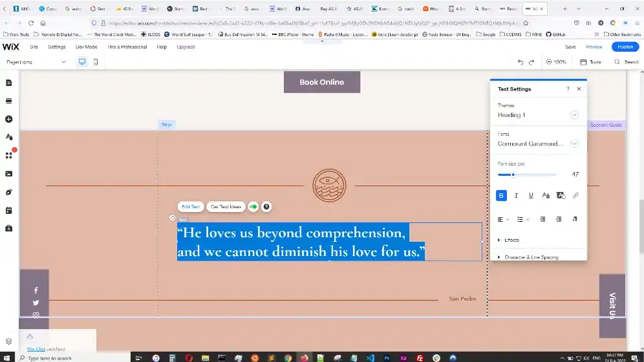The width and height of the screenshot is (644, 362).
Task: Click the Publish button
Action: pyautogui.click(x=625, y=47)
